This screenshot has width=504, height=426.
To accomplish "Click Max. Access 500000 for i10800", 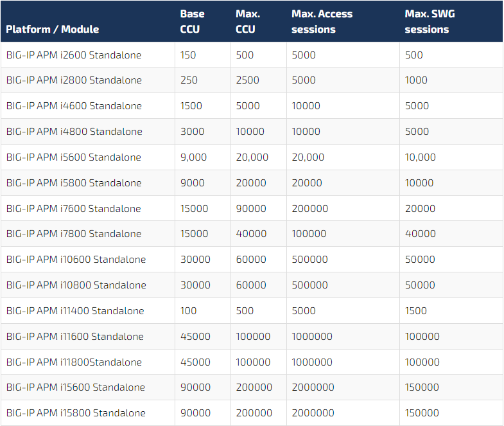I will [310, 285].
